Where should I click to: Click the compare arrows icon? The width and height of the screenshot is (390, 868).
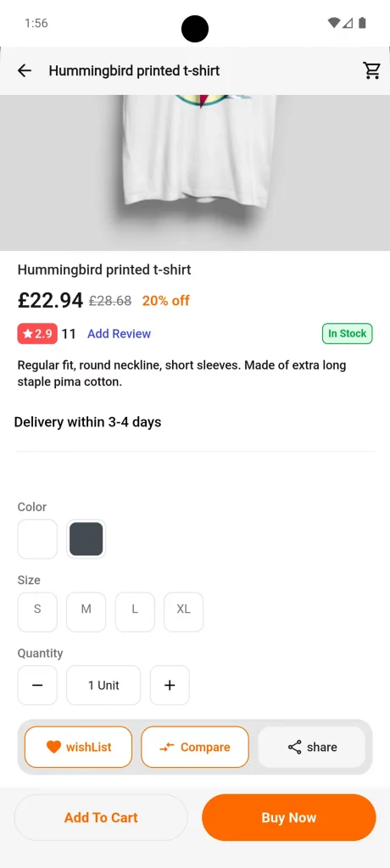(167, 747)
